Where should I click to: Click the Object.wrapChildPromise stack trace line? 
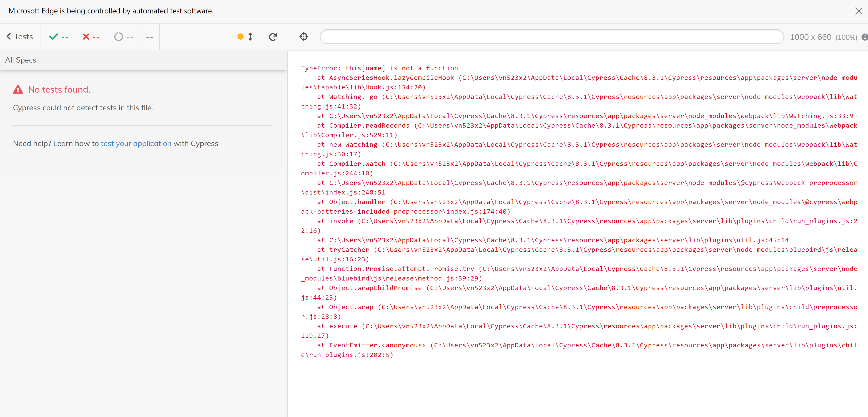[579, 293]
